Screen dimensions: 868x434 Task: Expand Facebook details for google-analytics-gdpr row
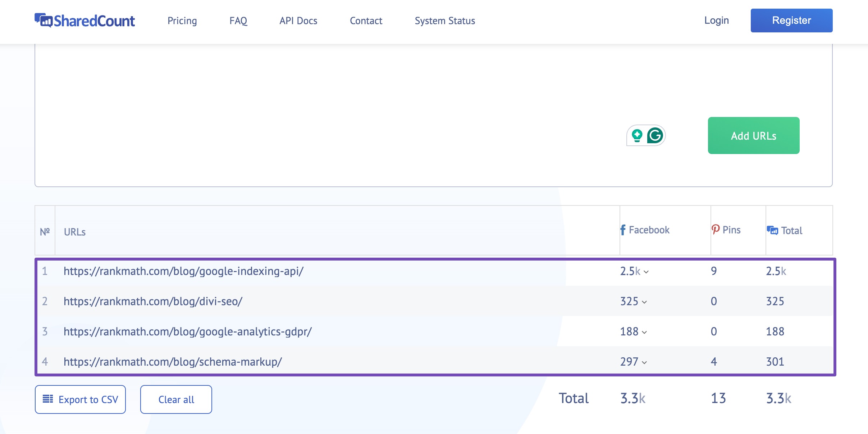click(x=644, y=333)
